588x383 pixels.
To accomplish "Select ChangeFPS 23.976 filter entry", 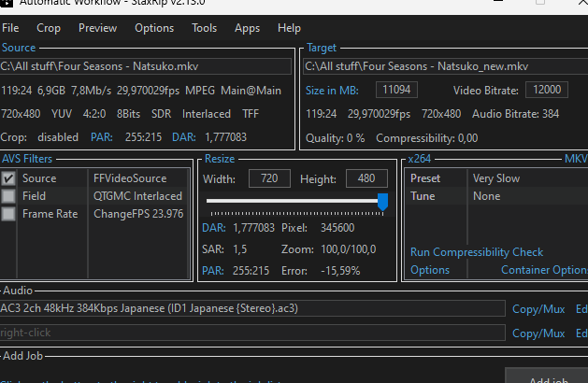I will [138, 214].
